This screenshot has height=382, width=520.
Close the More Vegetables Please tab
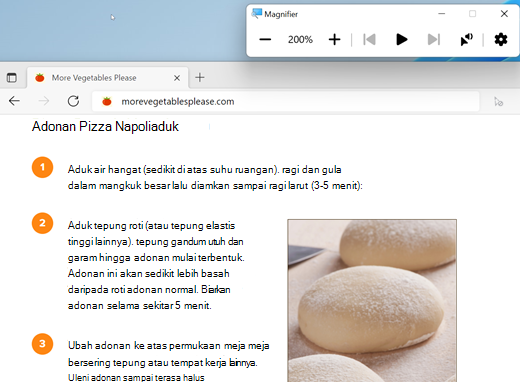click(177, 78)
